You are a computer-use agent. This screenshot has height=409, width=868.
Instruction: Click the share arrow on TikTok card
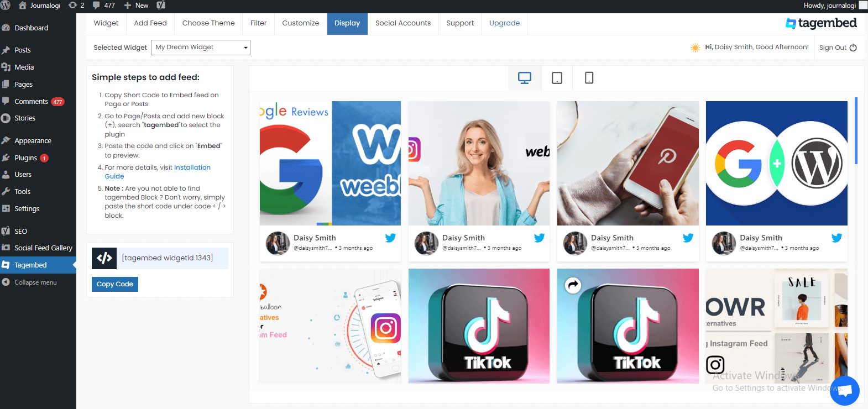coord(573,285)
